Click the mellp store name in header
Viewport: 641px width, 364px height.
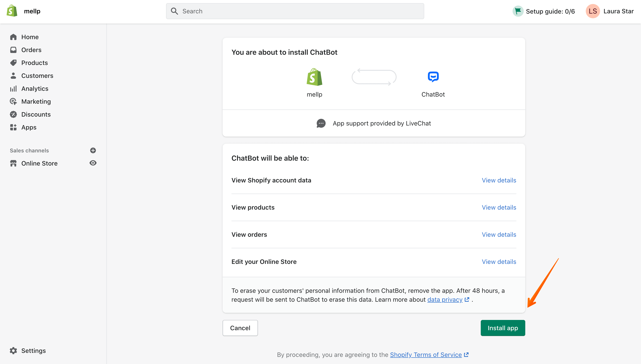[32, 11]
